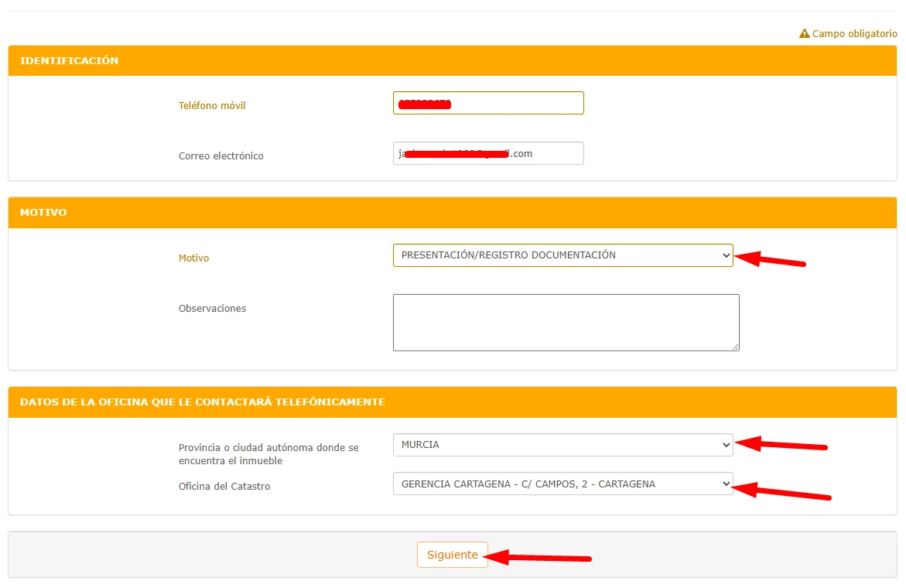The width and height of the screenshot is (906, 588).
Task: Click the Campo obligatorio legend text
Action: point(855,33)
